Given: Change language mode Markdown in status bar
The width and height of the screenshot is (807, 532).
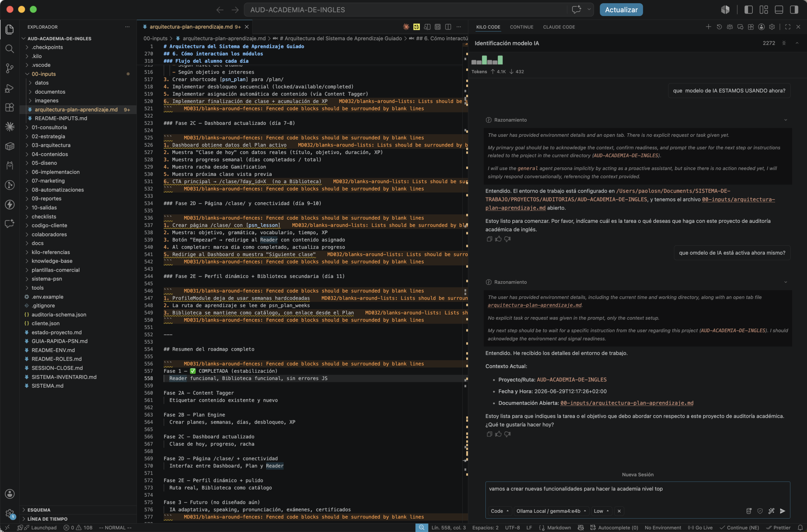Looking at the screenshot, I should [559, 528].
